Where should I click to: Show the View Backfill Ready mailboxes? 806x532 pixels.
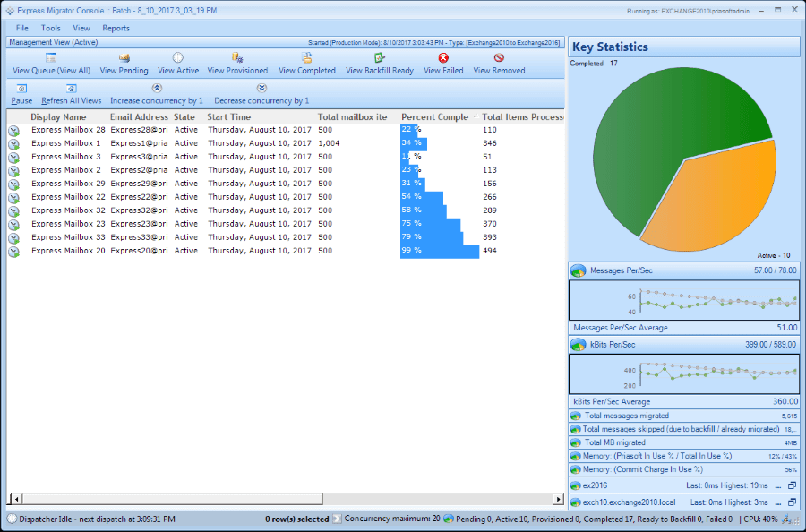(380, 64)
